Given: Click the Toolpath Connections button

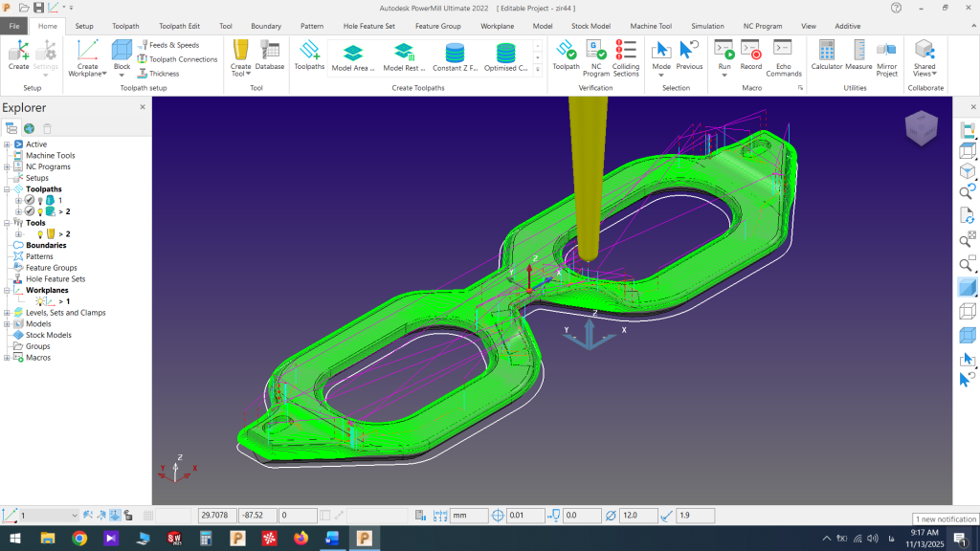Looking at the screenshot, I should [177, 59].
